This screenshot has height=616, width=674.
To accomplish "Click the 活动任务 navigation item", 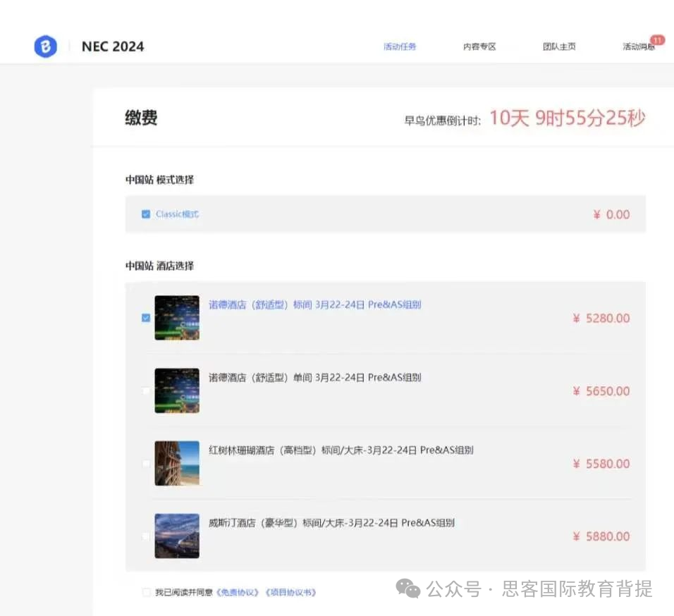I will coord(400,47).
